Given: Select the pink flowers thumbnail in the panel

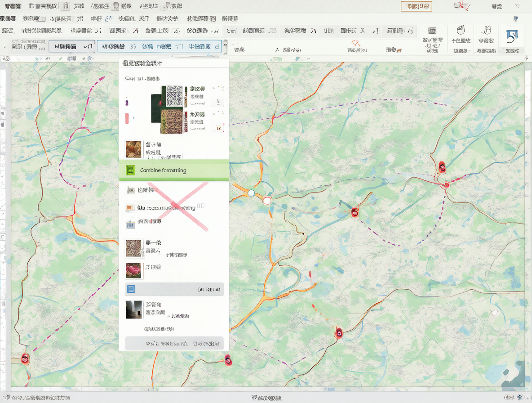Looking at the screenshot, I should pos(133,271).
